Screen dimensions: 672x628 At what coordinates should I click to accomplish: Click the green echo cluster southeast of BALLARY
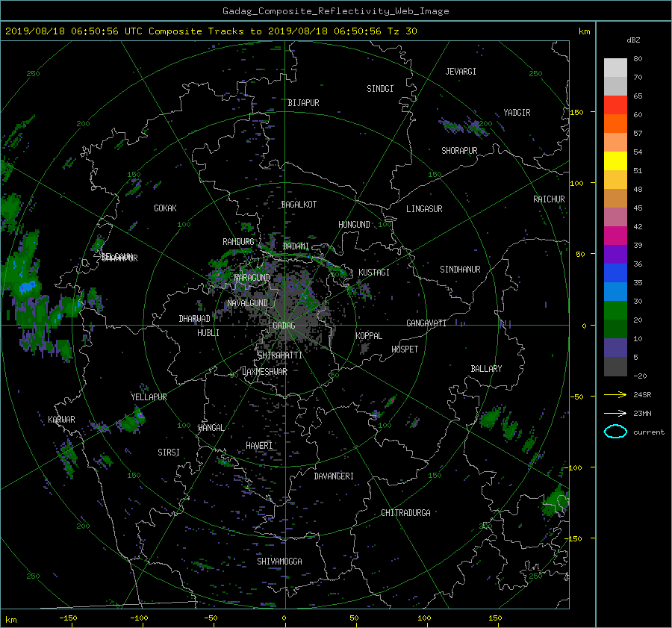pos(491,417)
